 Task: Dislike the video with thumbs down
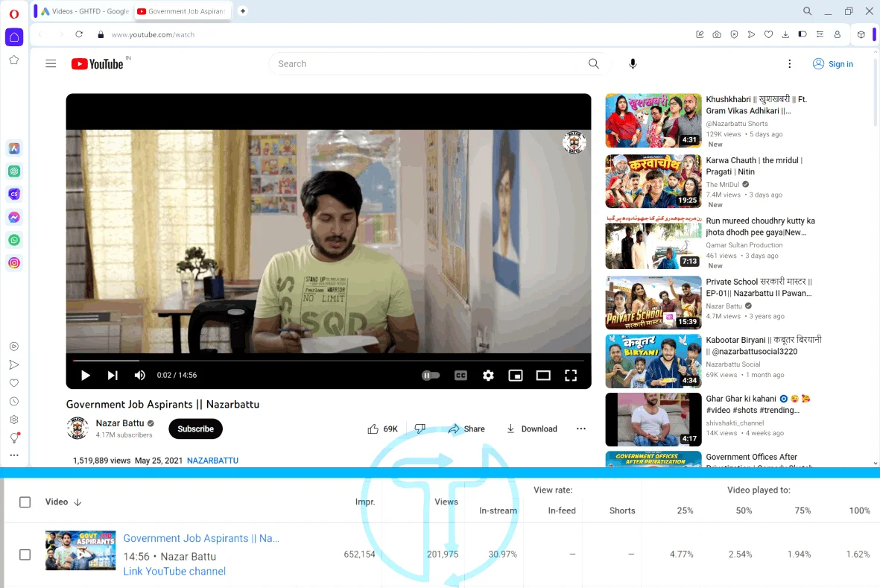(x=420, y=429)
